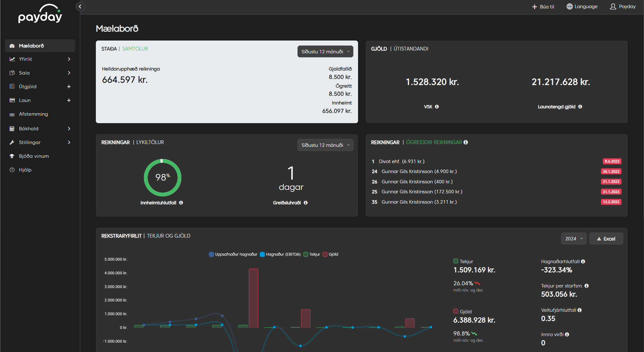Collapse the sidebar with the arrow button
Screen dimensions: 644x352
point(80,7)
